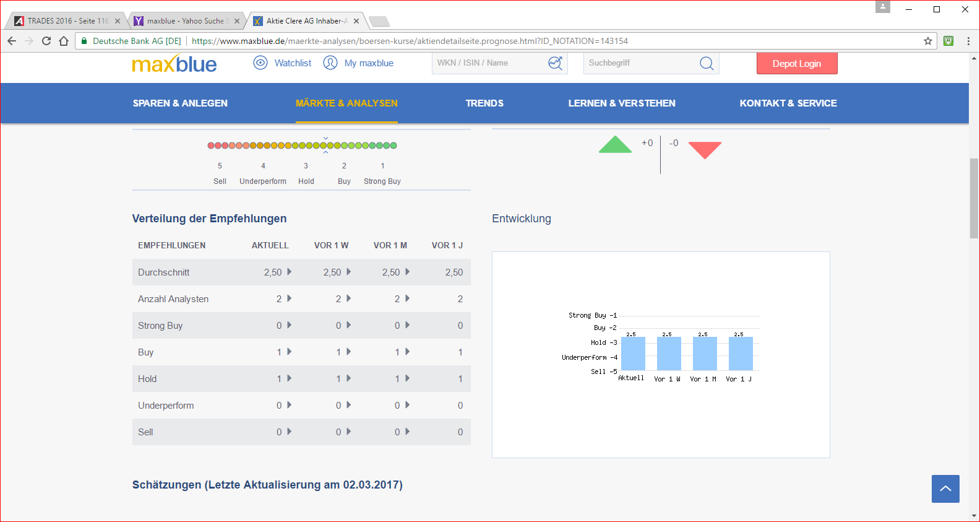
Task: Open Kontakt & Service link
Action: click(x=788, y=103)
